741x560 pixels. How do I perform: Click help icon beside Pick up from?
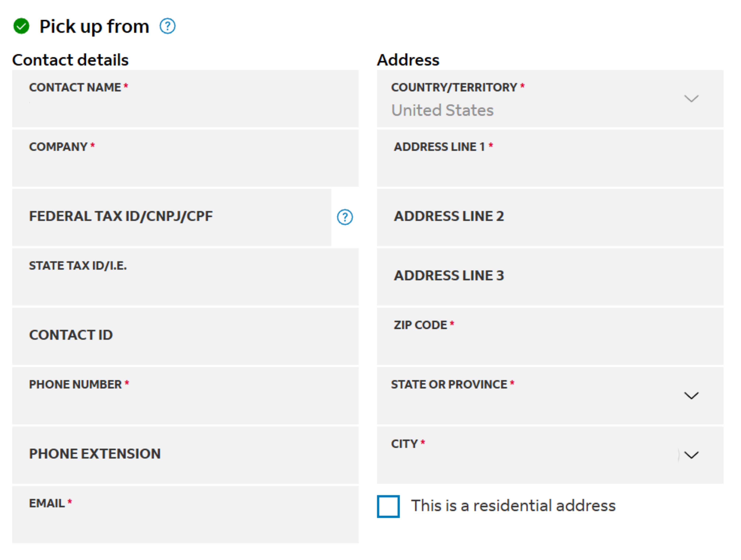(x=167, y=26)
